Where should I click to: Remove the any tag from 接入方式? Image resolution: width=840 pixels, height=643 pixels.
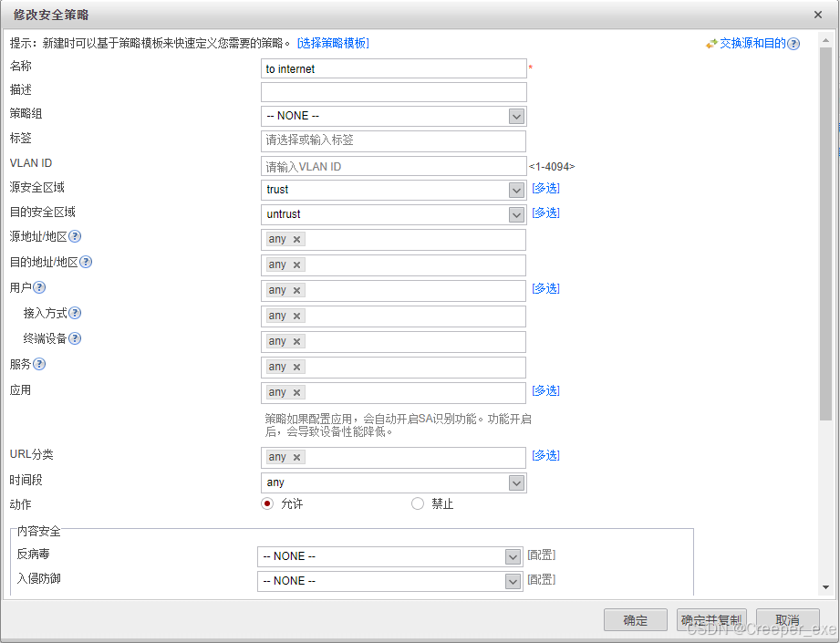pyautogui.click(x=296, y=316)
